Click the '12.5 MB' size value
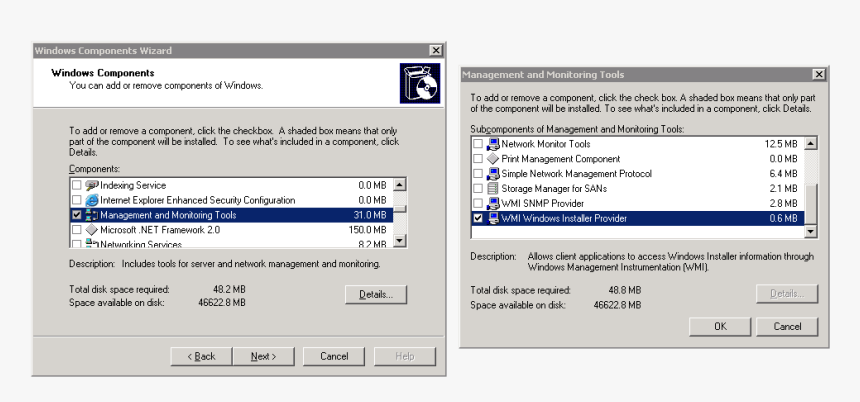Viewport: 860px width, 402px height. [780, 144]
